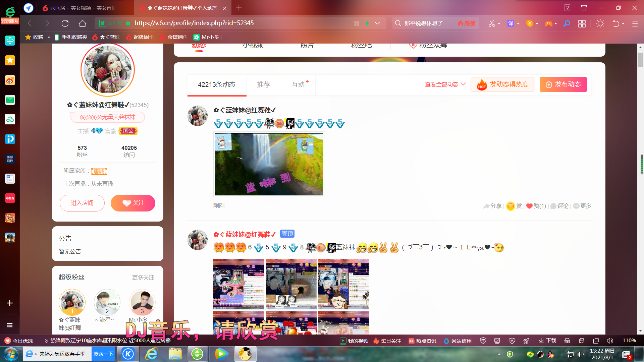
Task: Open the skin shirt icon in title bar
Action: coord(584,8)
